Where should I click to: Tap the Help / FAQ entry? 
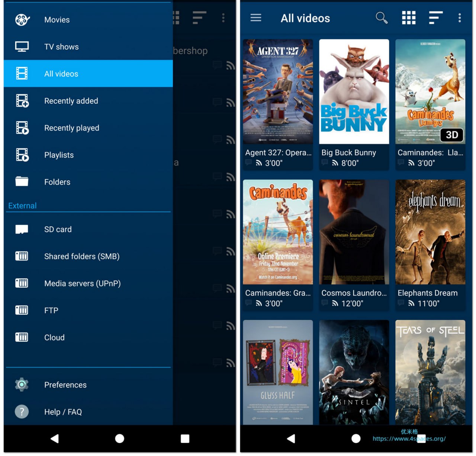click(x=63, y=411)
